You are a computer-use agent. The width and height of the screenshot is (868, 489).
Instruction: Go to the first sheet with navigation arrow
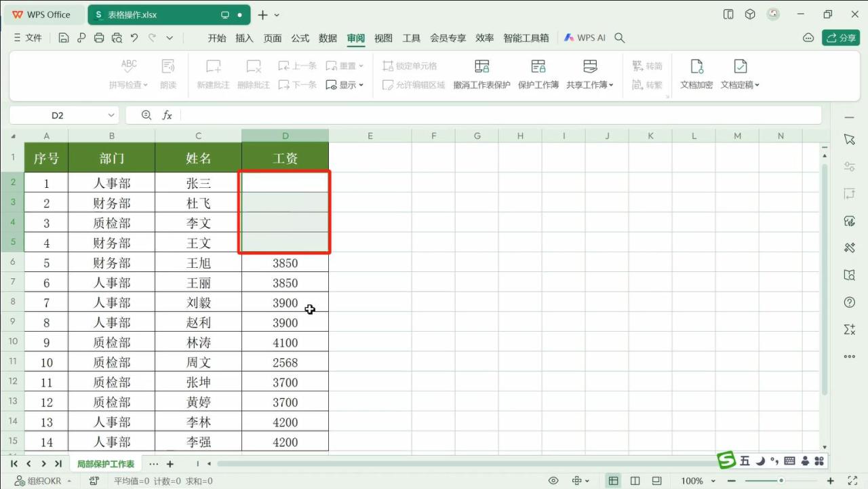(14, 464)
